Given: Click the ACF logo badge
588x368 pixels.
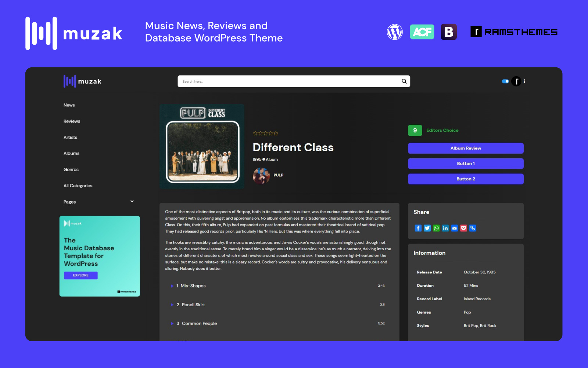Looking at the screenshot, I should click(422, 32).
